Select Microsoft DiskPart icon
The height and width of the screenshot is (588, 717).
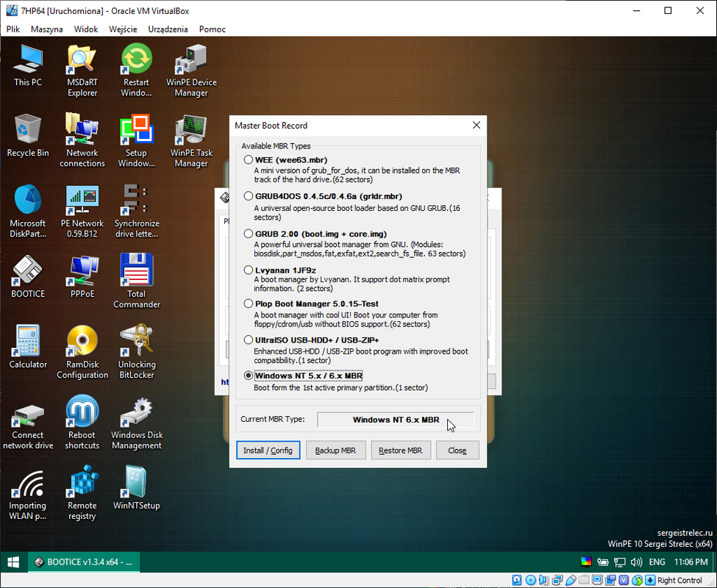click(28, 211)
